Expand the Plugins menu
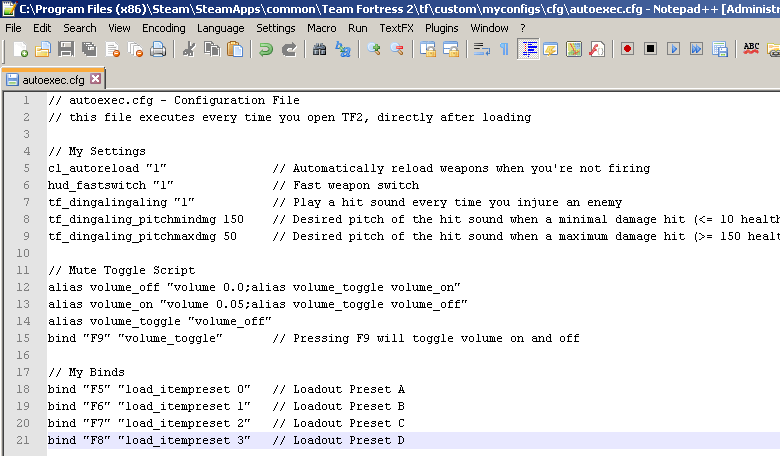Image resolution: width=780 pixels, height=456 pixels. (442, 28)
